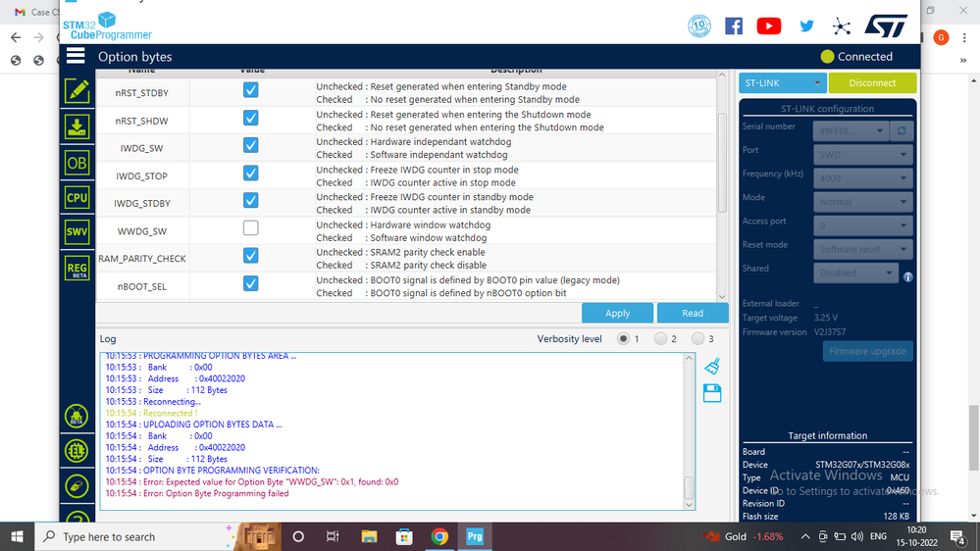
Task: Uncheck the nRST_STDBY checkbox
Action: click(250, 90)
